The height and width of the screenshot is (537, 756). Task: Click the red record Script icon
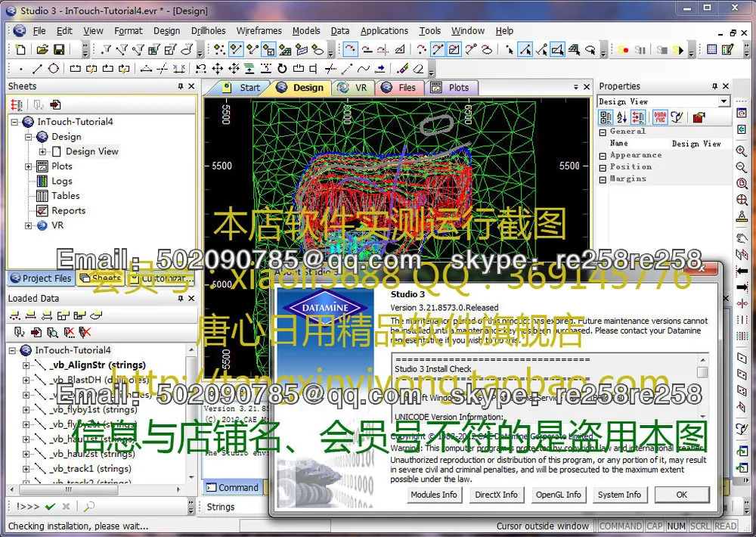[624, 49]
